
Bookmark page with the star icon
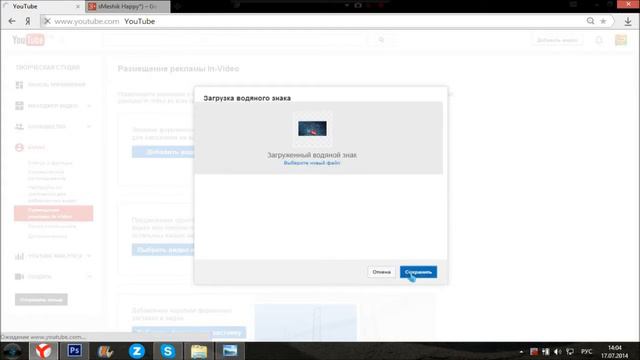(603, 21)
